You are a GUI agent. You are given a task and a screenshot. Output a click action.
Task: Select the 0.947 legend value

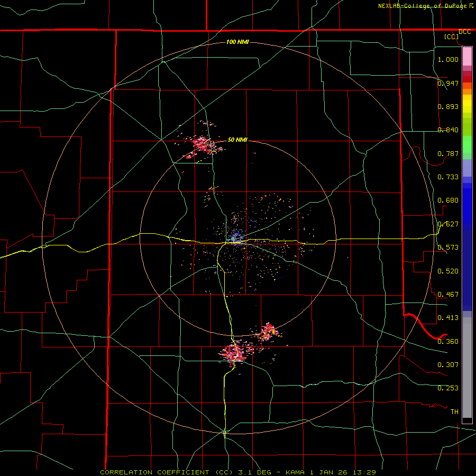[x=448, y=83]
